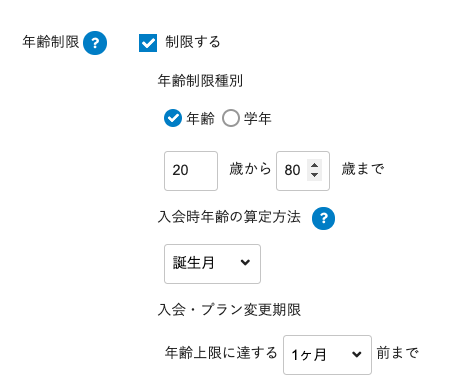Click the chevron arrow in 誕生月 select
The image size is (473, 382).
point(245,263)
